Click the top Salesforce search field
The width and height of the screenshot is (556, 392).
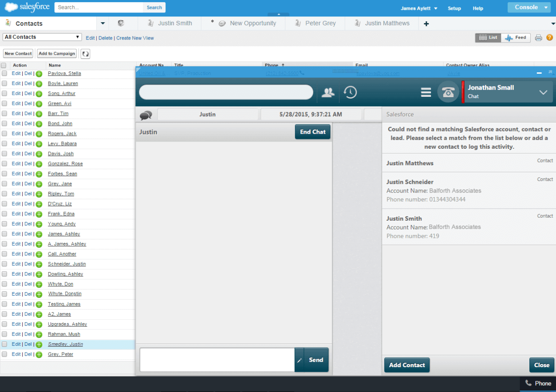(x=99, y=8)
